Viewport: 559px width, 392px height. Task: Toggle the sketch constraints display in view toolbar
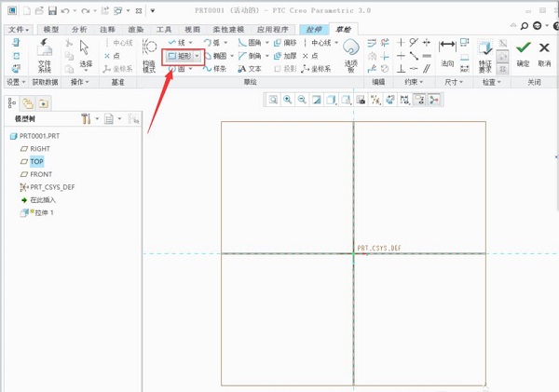pos(420,100)
